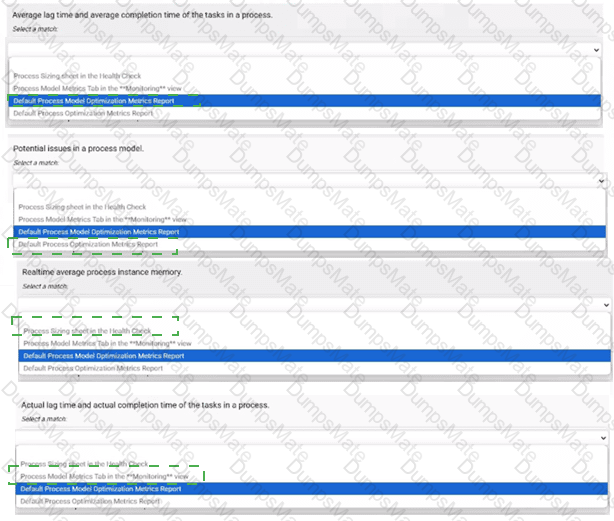Open dropdown under 'Average lag time' question
The image size is (614, 521).
point(598,46)
